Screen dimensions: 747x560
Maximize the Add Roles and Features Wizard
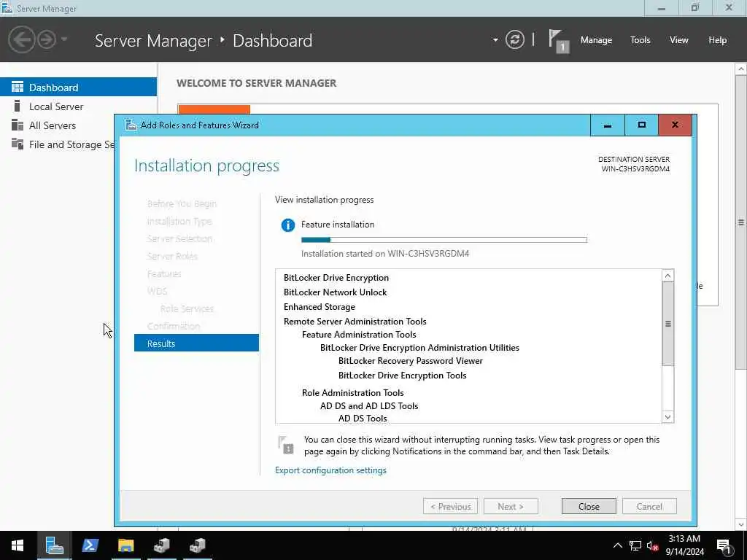coord(641,125)
